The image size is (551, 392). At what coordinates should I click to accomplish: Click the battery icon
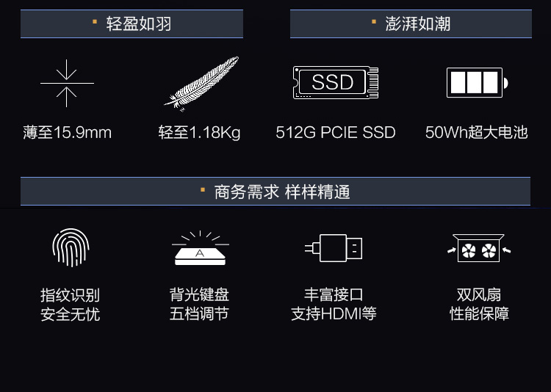(x=477, y=82)
